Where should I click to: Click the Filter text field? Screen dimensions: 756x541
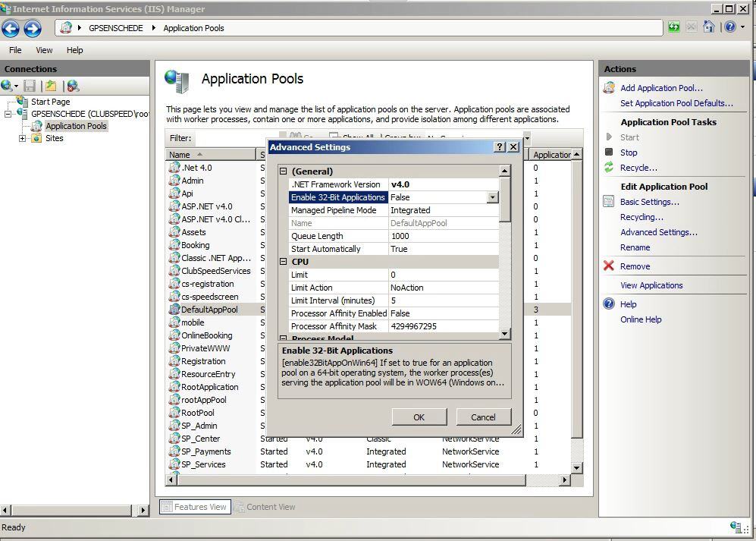pyautogui.click(x=237, y=138)
